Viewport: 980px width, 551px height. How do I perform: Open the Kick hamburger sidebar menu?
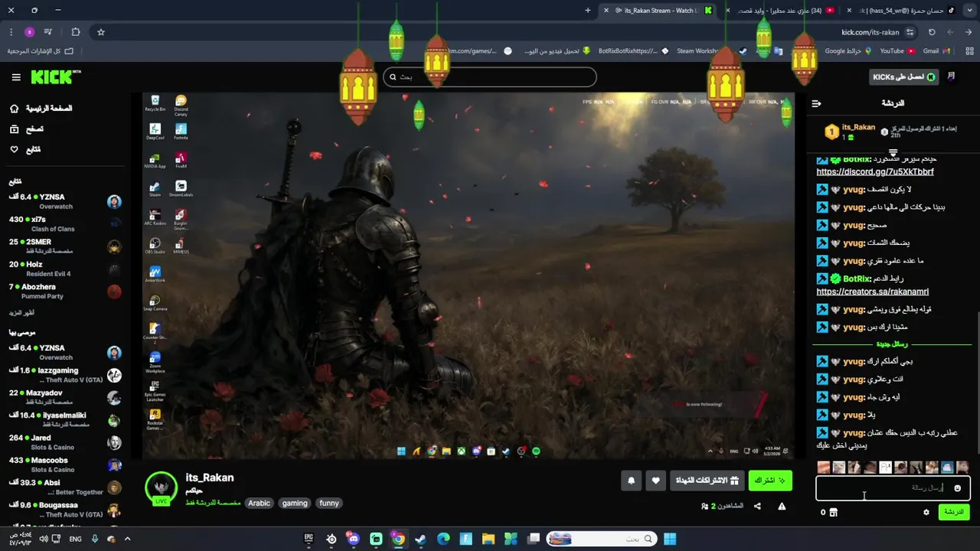tap(16, 77)
